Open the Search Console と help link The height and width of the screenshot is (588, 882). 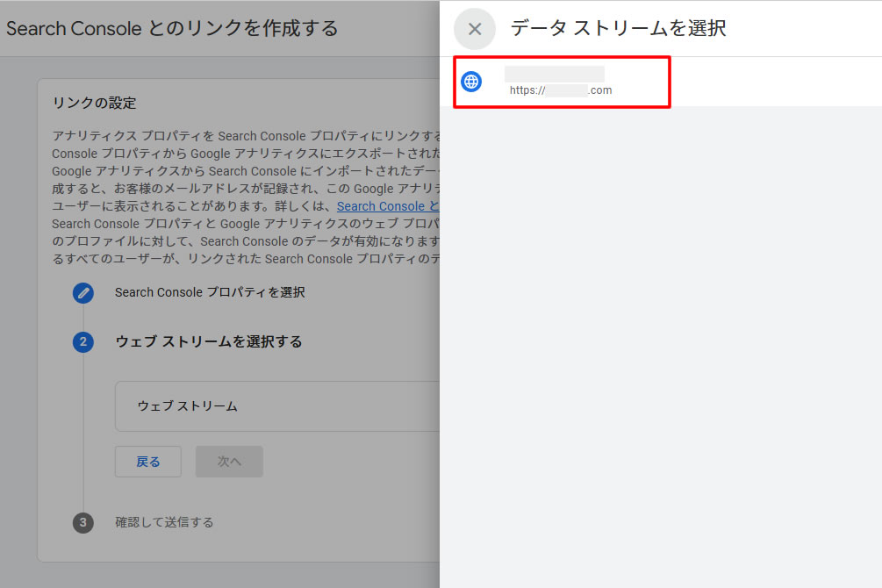point(388,205)
